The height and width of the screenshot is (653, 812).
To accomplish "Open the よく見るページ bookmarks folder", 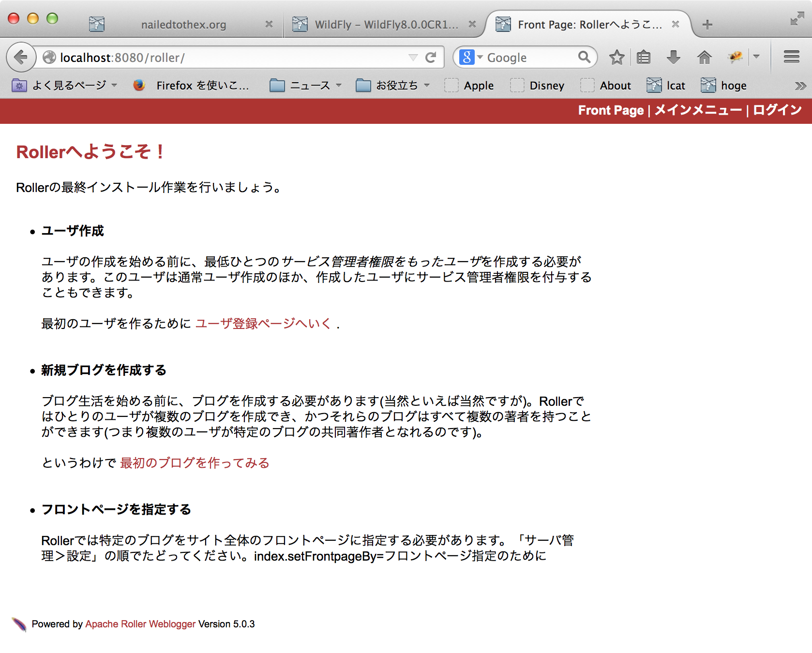I will [x=64, y=86].
